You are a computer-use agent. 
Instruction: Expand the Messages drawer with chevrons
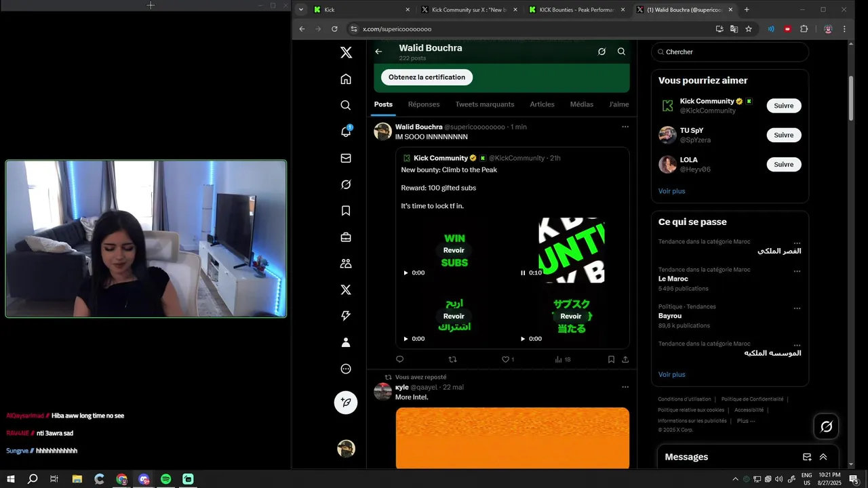[823, 457]
